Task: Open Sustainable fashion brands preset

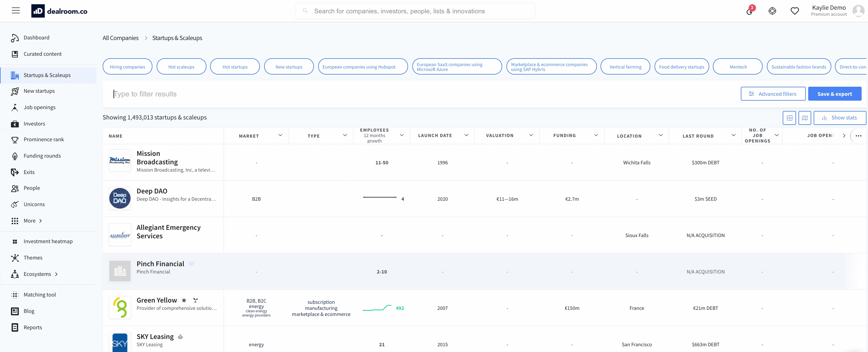Action: 798,67
